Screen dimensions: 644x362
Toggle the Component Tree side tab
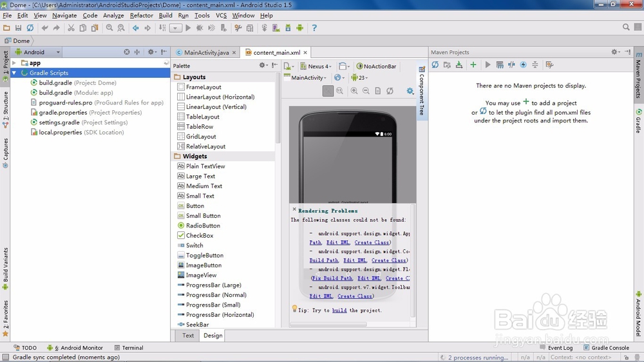click(422, 90)
